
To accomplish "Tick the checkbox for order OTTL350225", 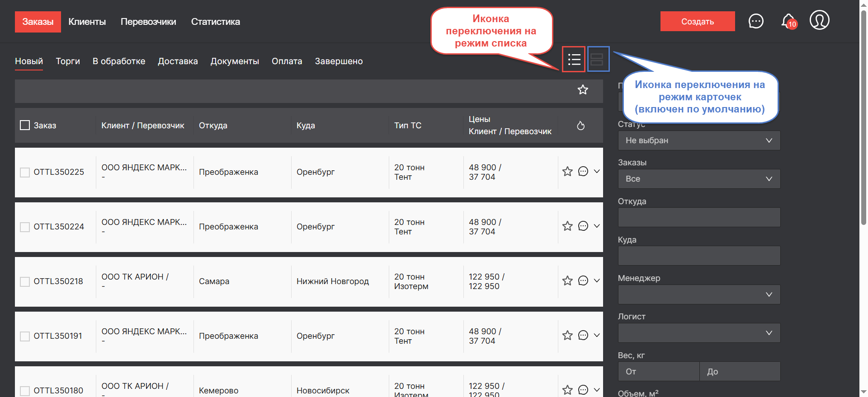I will [x=25, y=172].
